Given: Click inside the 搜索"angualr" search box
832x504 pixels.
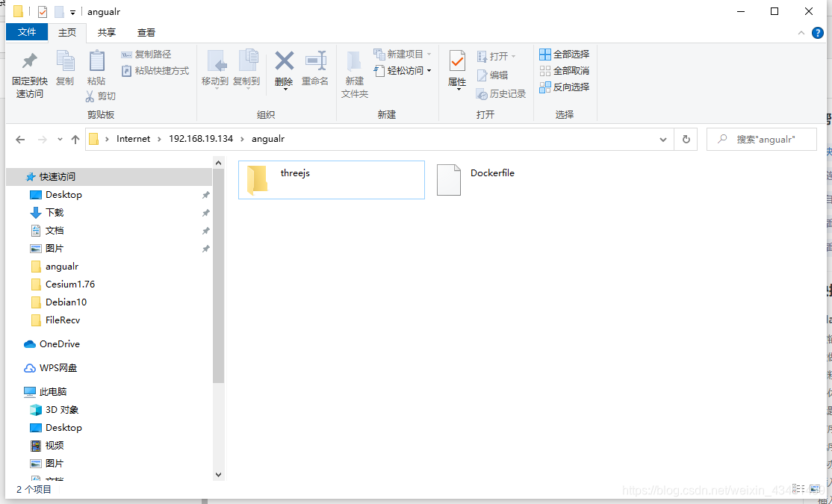Looking at the screenshot, I should 762,139.
